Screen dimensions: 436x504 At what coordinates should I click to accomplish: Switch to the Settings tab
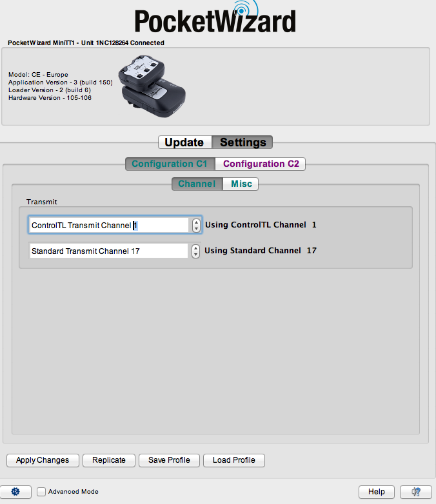pyautogui.click(x=243, y=142)
